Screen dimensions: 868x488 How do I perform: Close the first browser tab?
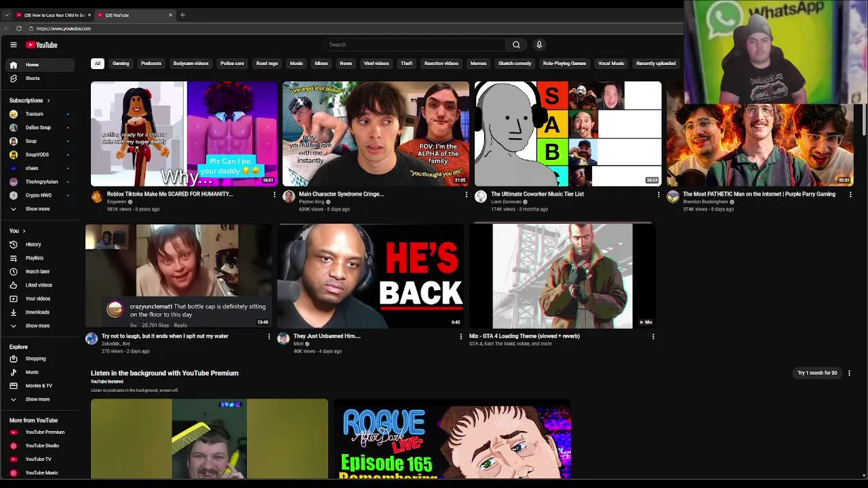[89, 15]
